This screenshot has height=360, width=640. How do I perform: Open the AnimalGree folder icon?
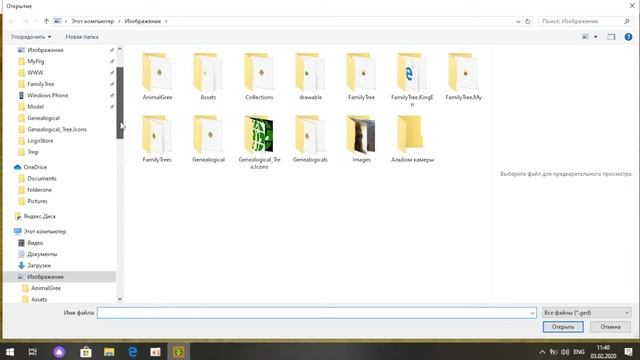pyautogui.click(x=157, y=72)
